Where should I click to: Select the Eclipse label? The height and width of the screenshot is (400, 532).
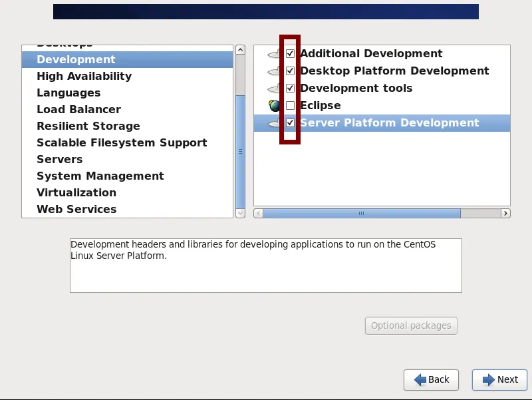click(321, 105)
